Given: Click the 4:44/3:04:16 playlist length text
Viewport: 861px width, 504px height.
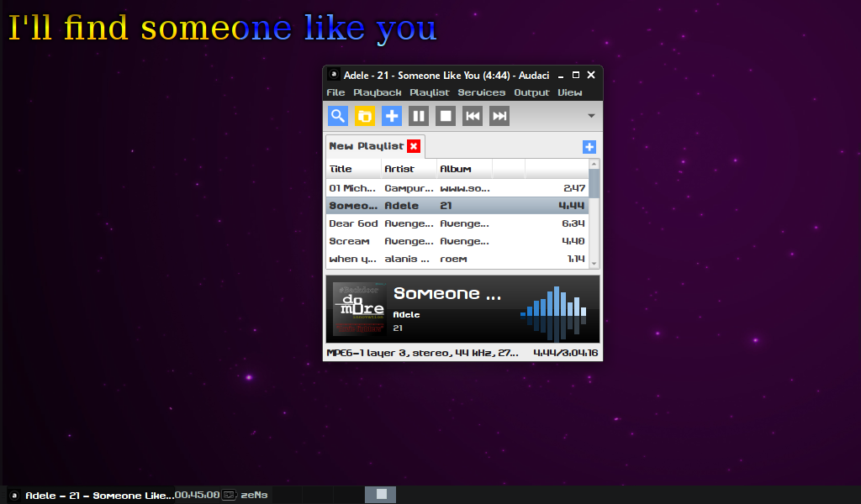Looking at the screenshot, I should (x=566, y=353).
